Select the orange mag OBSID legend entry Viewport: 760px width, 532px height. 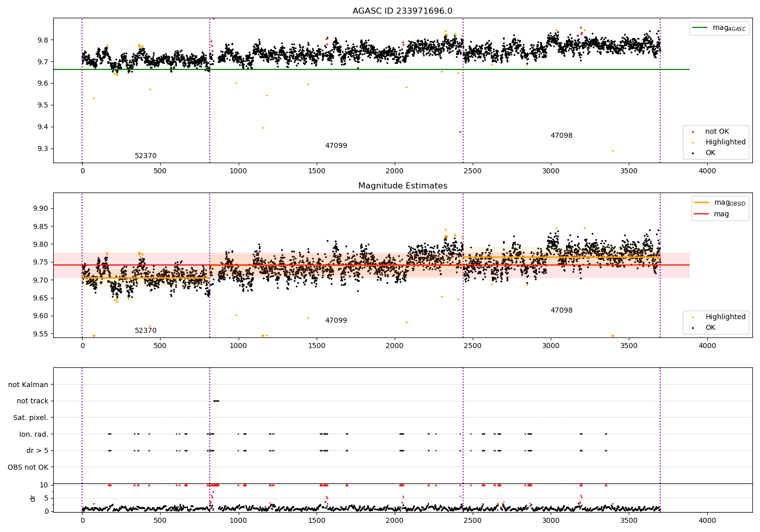click(x=720, y=203)
